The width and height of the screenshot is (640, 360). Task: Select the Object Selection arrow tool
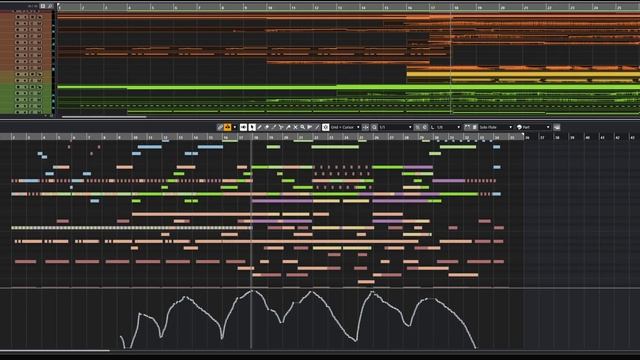click(252, 127)
